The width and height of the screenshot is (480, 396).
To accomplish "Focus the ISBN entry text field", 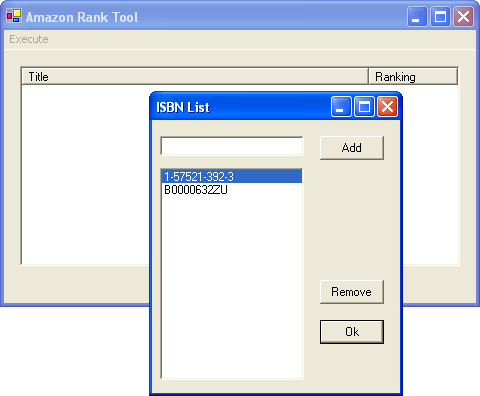I will [232, 146].
